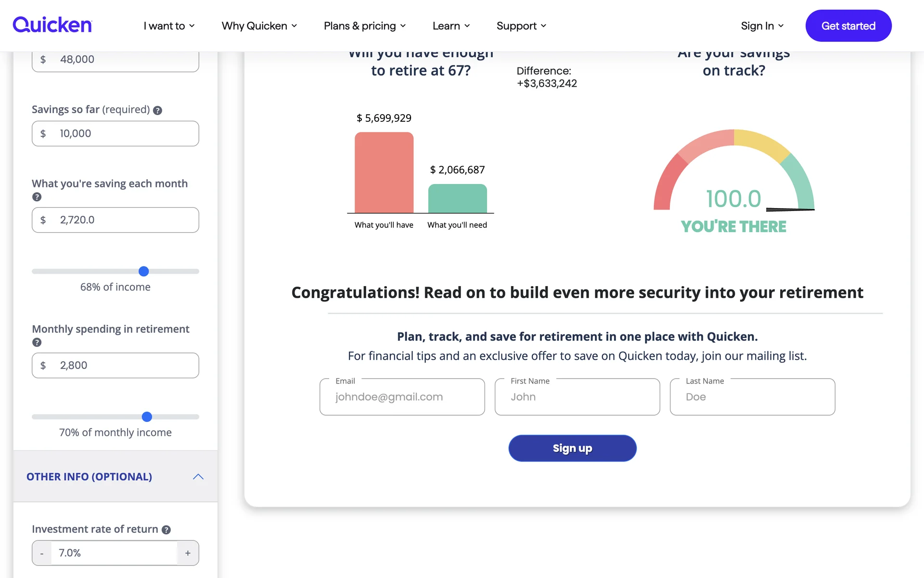Click the 70% monthly income slider handle
This screenshot has height=578, width=924.
tap(147, 417)
